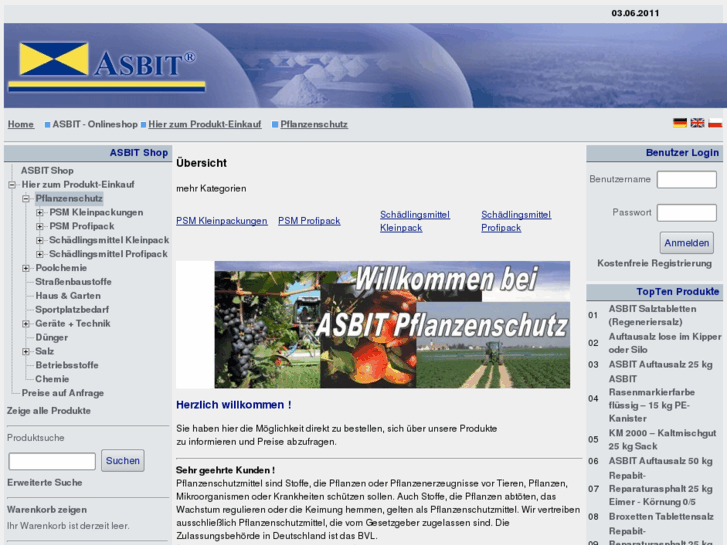Expand the PSM Profipack tree node
The image size is (727, 545).
tap(40, 226)
